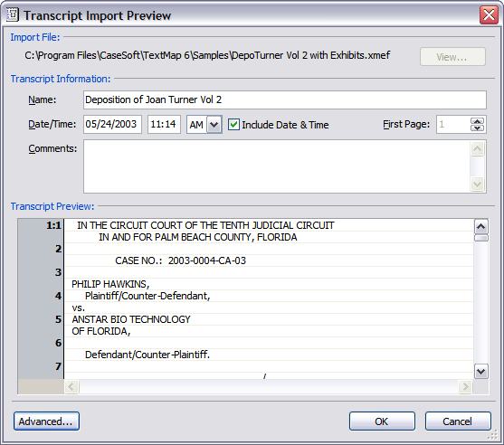
Task: Click transcript preview vertical scroll thumb
Action: tap(481, 238)
